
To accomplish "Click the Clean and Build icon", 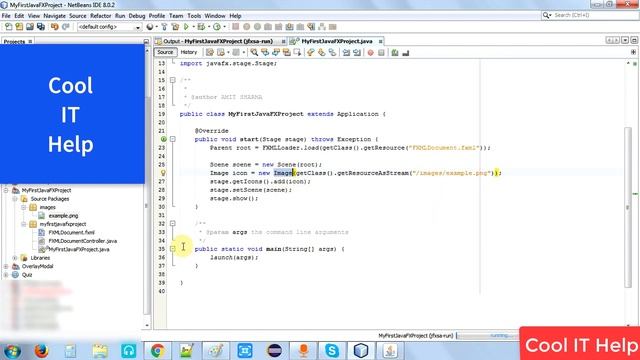I will pyautogui.click(x=176, y=27).
